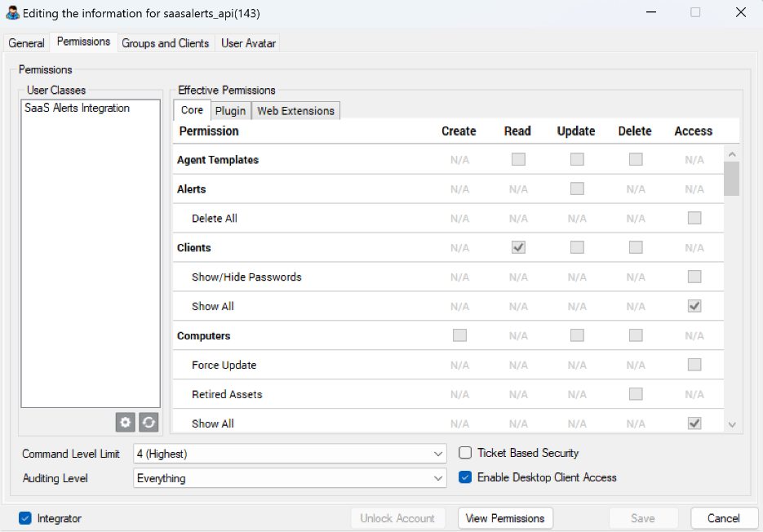Click the refresh icon below User Classes
763x532 pixels.
148,422
